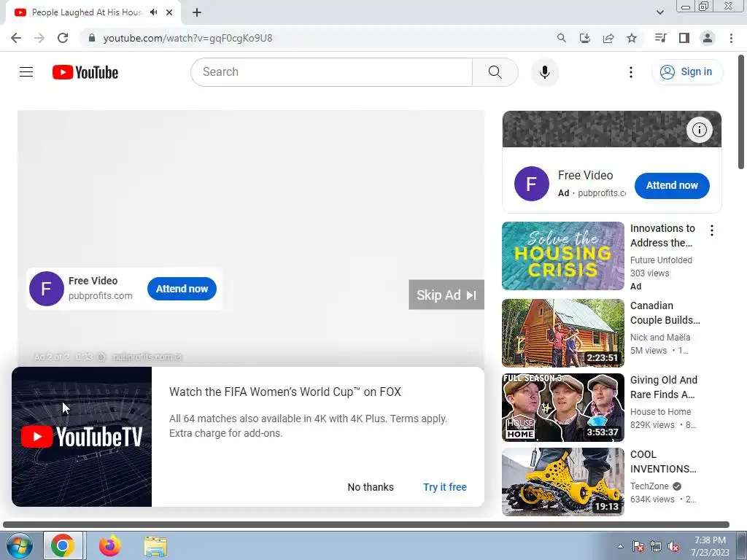
Task: Click the Innovations to Address the… title
Action: [662, 236]
